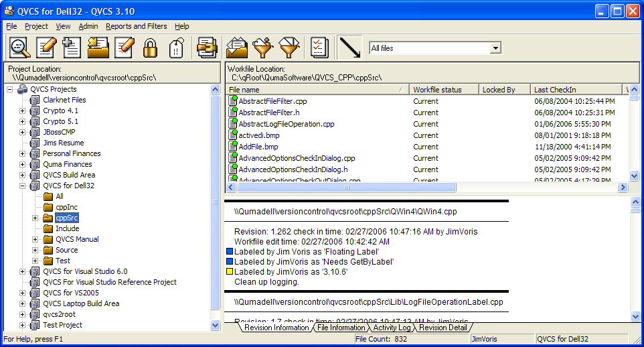Click the revision pane scroll-down arrow
644x347 pixels.
point(635,316)
